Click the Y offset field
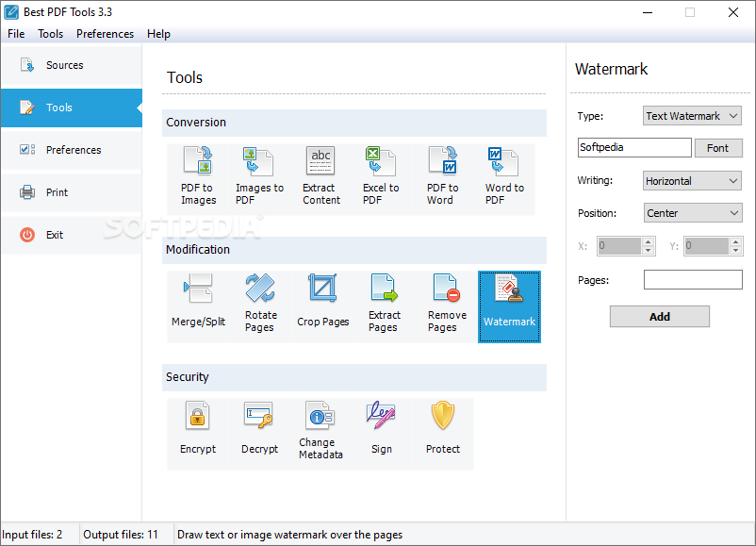Screen dimensions: 756x546 pos(706,246)
